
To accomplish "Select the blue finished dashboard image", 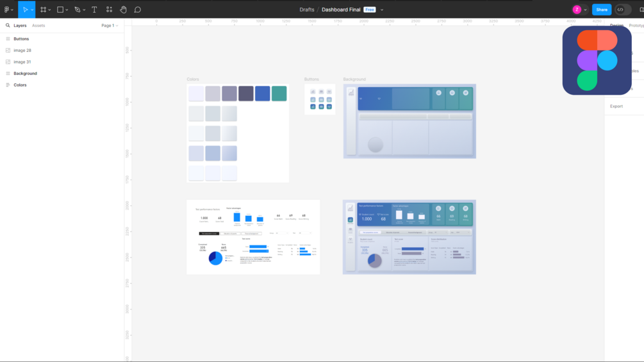I will click(409, 237).
